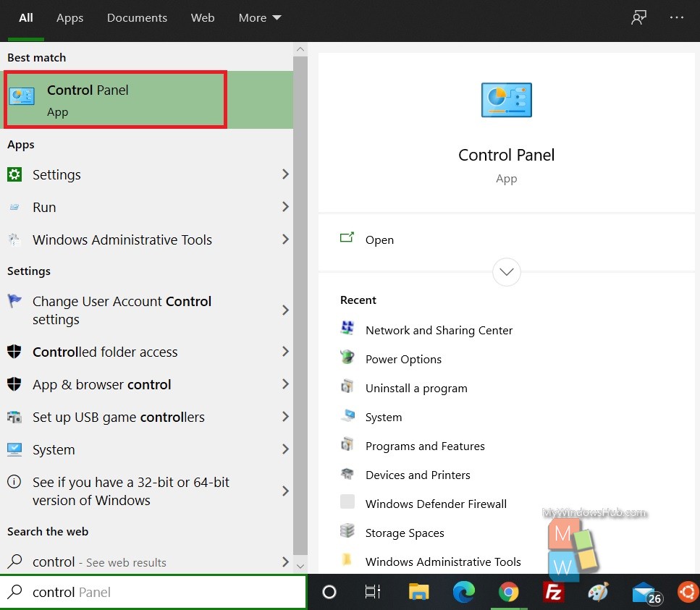This screenshot has height=610, width=700.
Task: Expand the App & browser control arrow
Action: pyautogui.click(x=285, y=384)
